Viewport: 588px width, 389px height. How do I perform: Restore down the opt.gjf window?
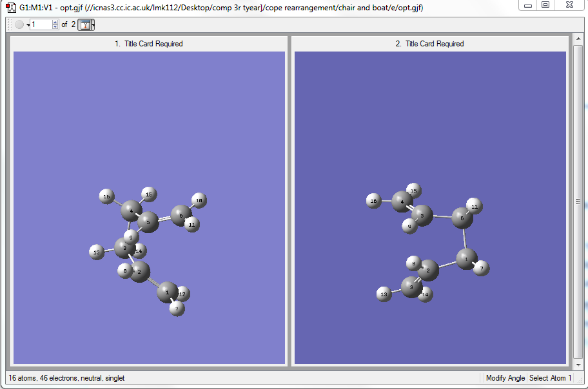point(545,5)
